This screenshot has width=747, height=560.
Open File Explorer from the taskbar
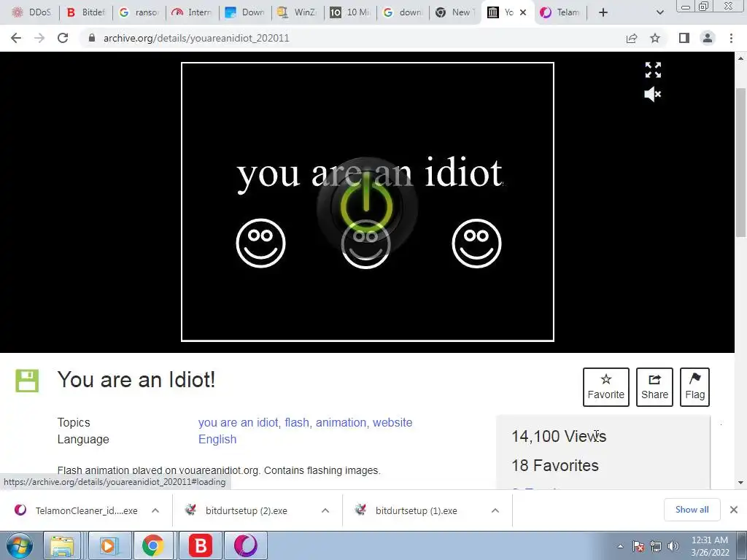point(62,545)
